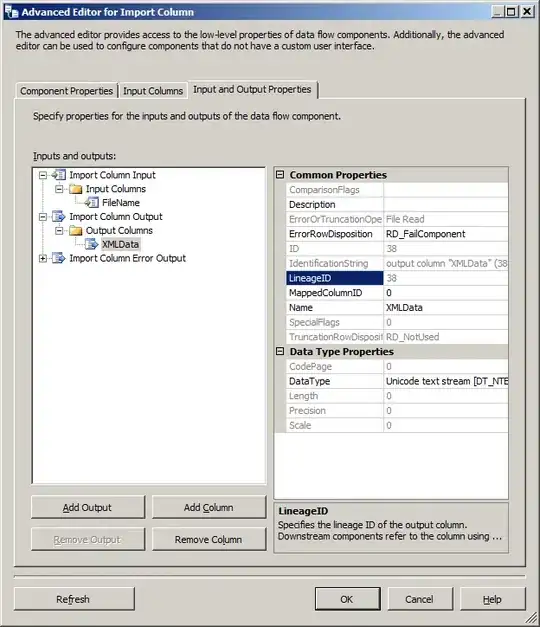
Task: Click the Import Column Error Output icon
Action: click(58, 258)
